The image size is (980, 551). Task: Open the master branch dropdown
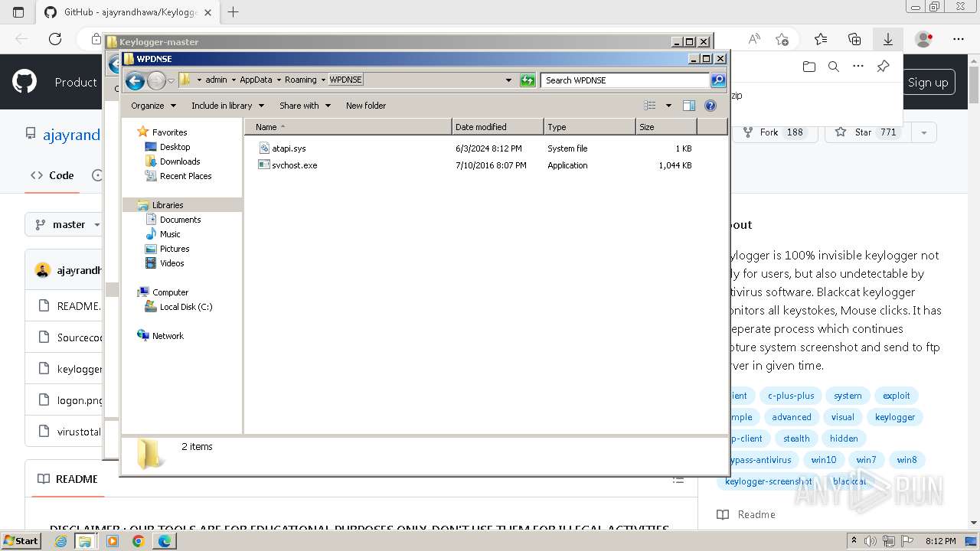tap(69, 224)
